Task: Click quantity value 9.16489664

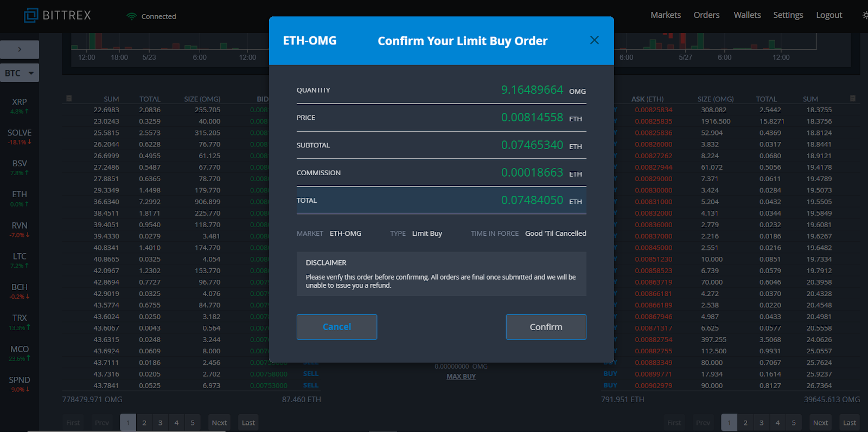Action: (x=532, y=90)
